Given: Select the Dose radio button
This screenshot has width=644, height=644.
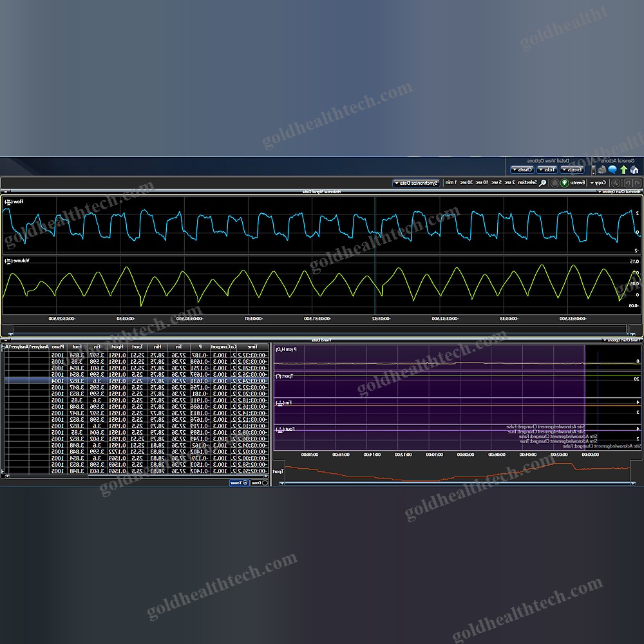Looking at the screenshot, I should (x=265, y=483).
